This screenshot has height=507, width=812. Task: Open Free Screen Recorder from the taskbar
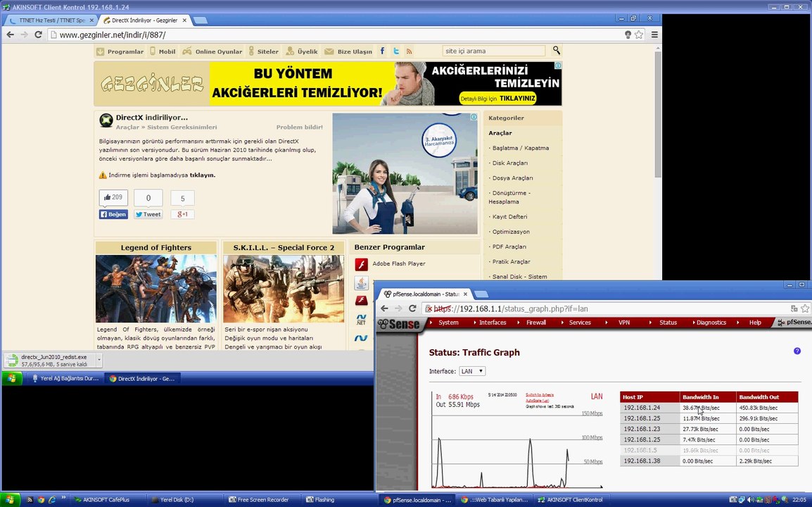coord(263,500)
